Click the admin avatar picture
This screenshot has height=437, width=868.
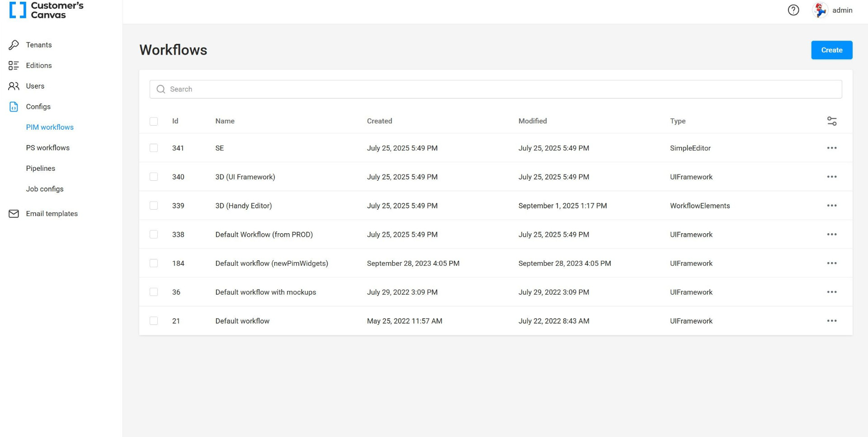tap(820, 10)
